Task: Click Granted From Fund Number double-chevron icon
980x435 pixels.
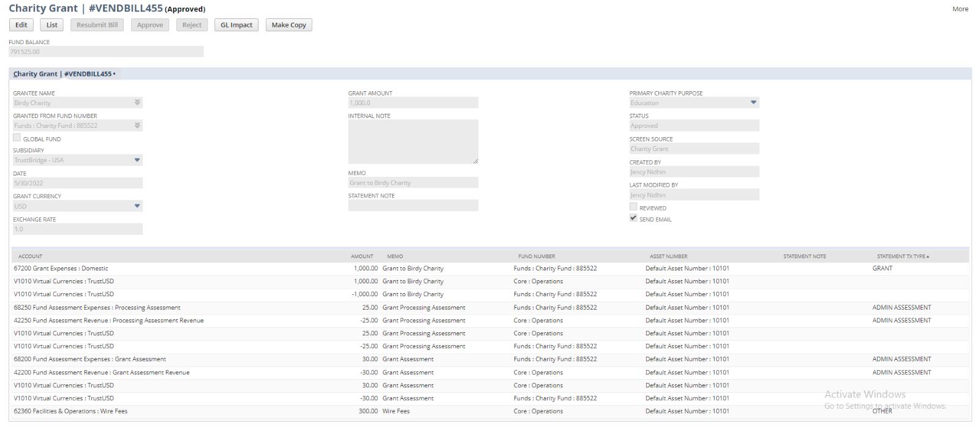Action: click(137, 125)
